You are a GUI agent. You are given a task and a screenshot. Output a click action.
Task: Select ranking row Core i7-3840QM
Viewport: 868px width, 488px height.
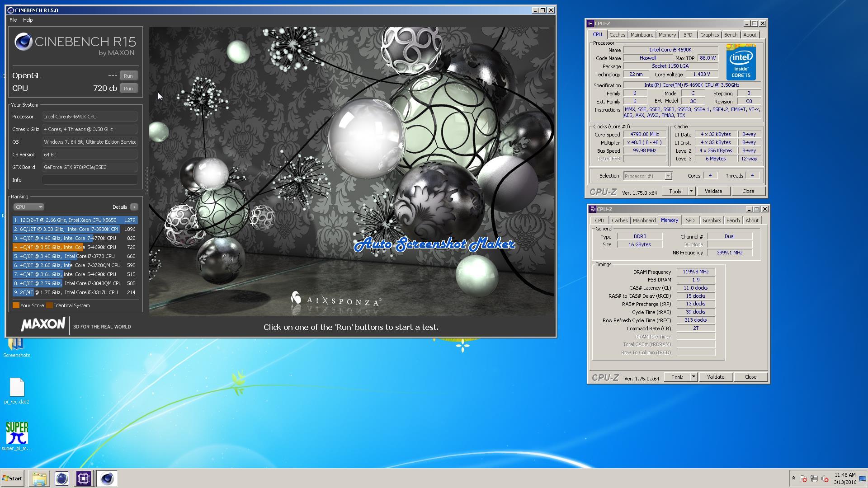(x=75, y=283)
